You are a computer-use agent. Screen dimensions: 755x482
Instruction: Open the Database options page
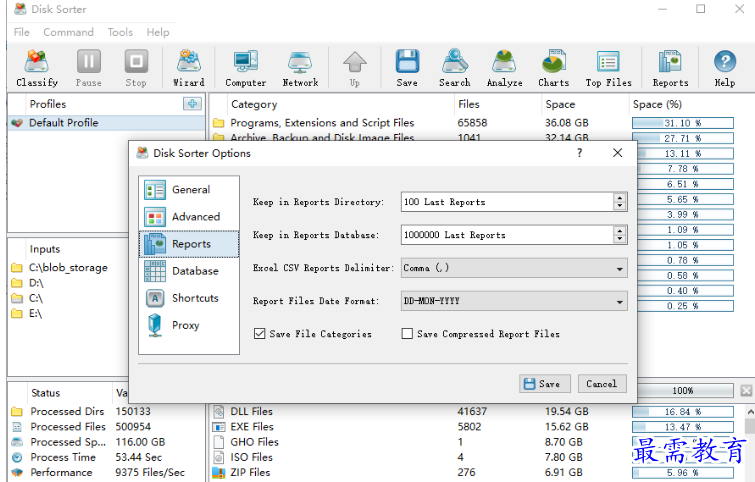(189, 271)
